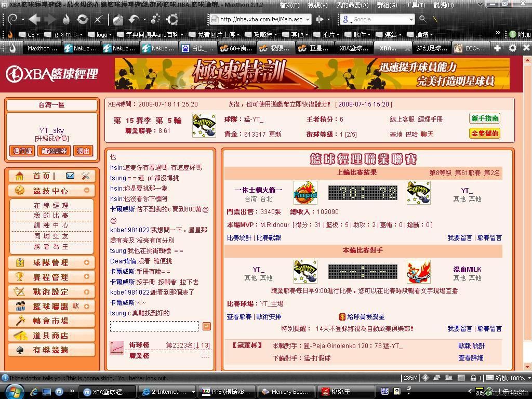The width and height of the screenshot is (532, 399).
Task: Expand the 球隊管理 section
Action: pyautogui.click(x=87, y=262)
